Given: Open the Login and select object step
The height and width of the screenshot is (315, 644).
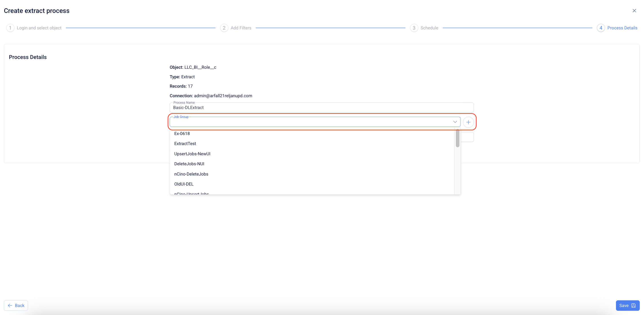Looking at the screenshot, I should (39, 28).
